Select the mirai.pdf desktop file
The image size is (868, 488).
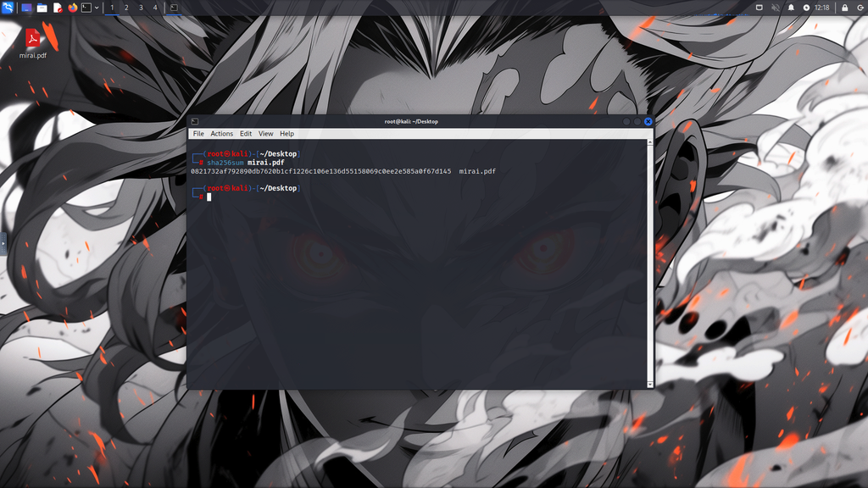pos(33,43)
